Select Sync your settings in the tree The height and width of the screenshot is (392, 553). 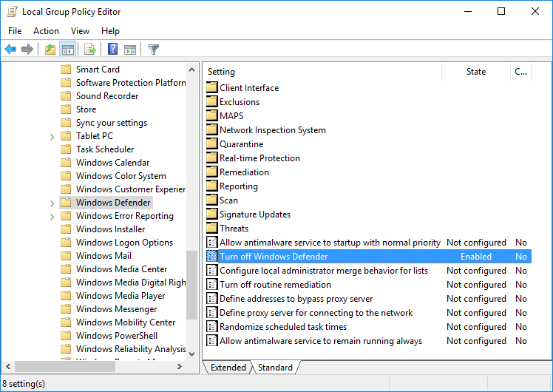(111, 123)
